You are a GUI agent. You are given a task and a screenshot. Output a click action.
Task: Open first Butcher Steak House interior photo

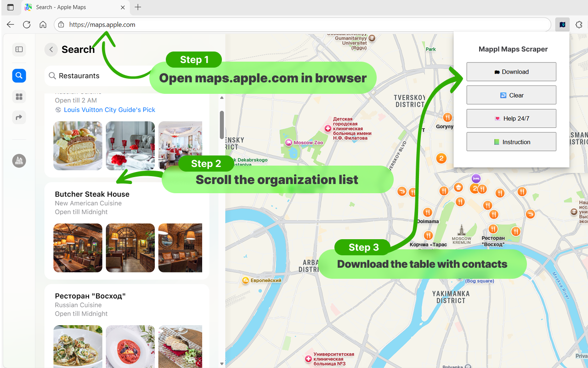[x=78, y=248]
